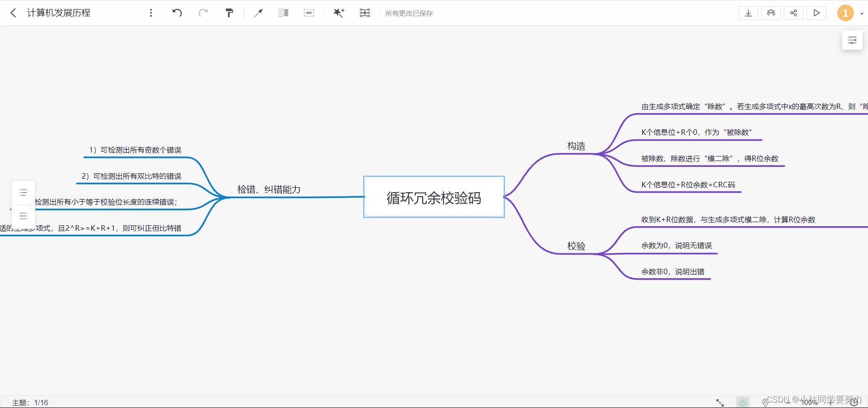This screenshot has height=408, width=868.
Task: Redo the last undone change
Action: point(203,13)
